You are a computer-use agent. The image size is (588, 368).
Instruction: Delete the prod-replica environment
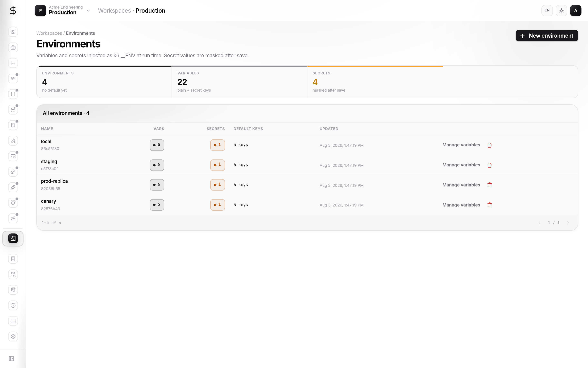point(490,185)
